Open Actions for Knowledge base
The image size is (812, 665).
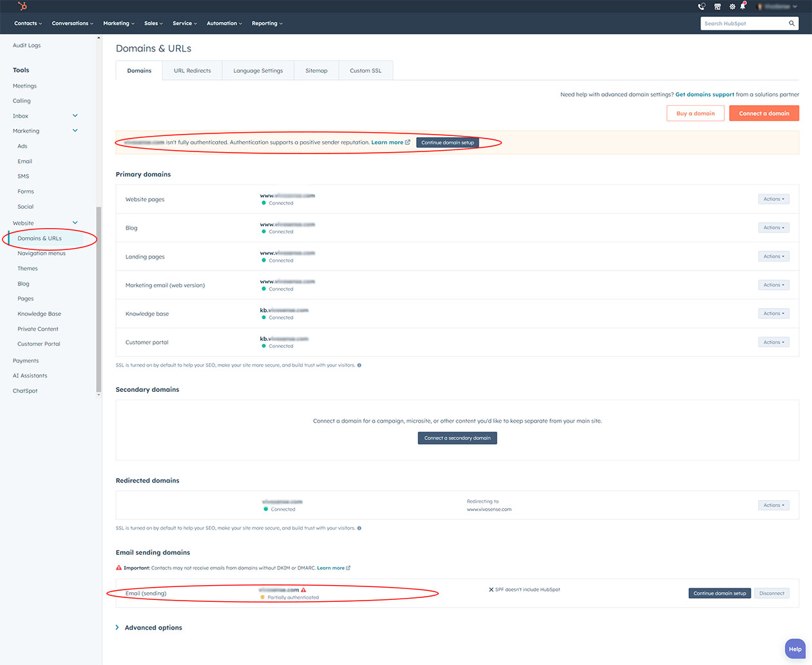(773, 313)
